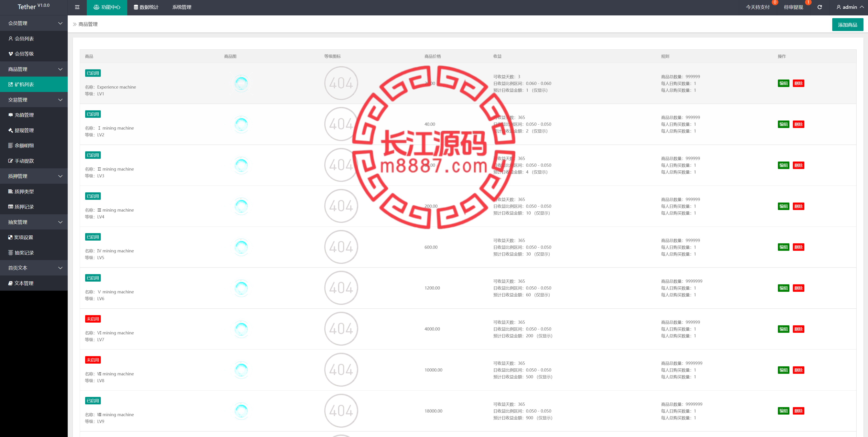Image resolution: width=868 pixels, height=437 pixels.
Task: Open 待审提现 pending withdrawals
Action: (x=793, y=7)
